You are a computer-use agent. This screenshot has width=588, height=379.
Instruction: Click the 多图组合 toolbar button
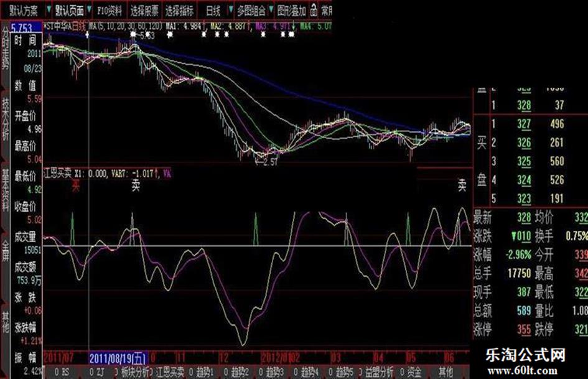(x=251, y=11)
